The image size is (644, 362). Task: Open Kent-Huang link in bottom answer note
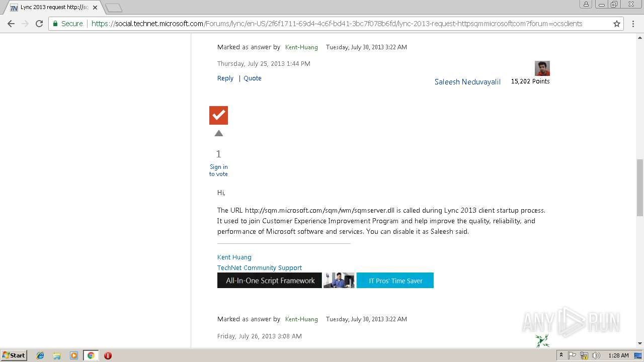click(301, 319)
